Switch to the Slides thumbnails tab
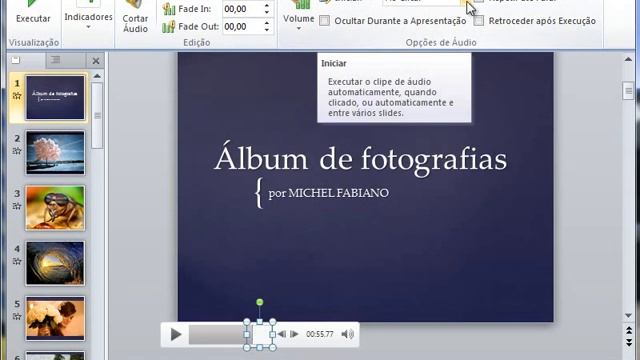 pyautogui.click(x=16, y=60)
